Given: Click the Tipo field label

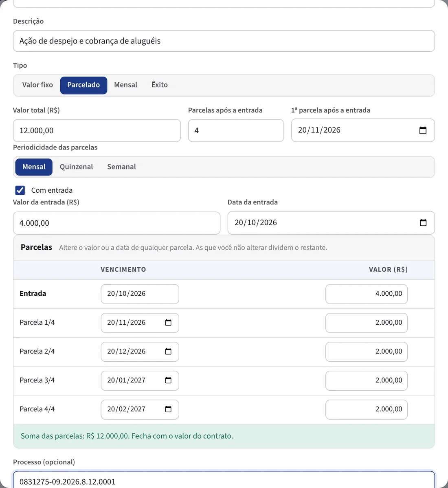Looking at the screenshot, I should 20,65.
